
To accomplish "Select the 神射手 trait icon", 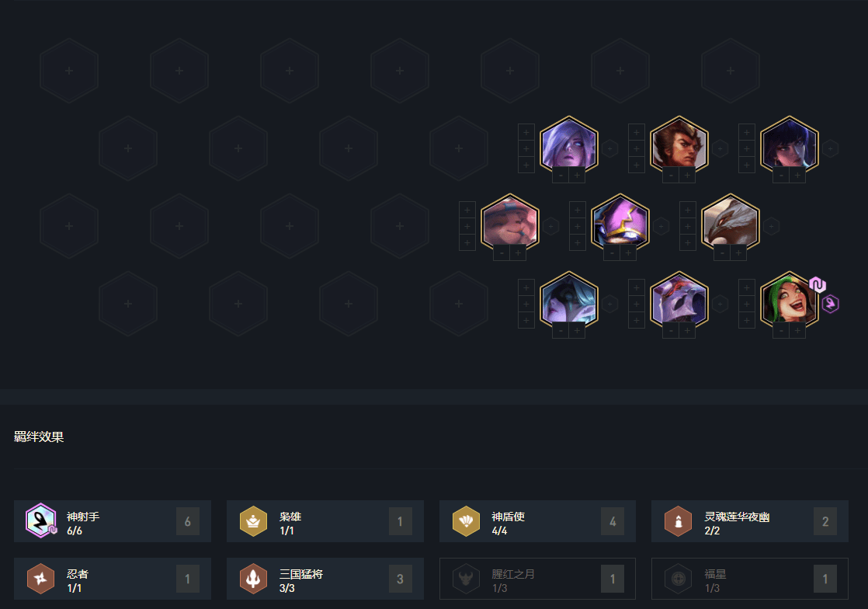I will 41,521.
